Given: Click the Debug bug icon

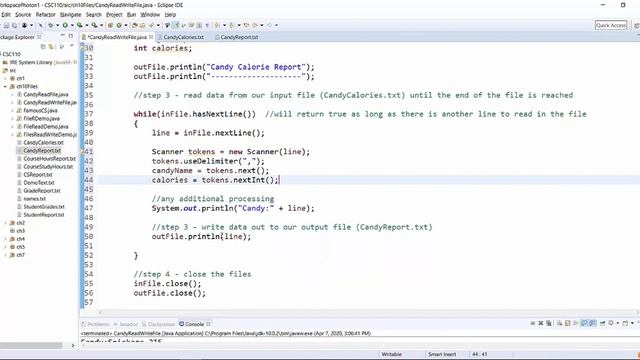Looking at the screenshot, I should [51, 25].
